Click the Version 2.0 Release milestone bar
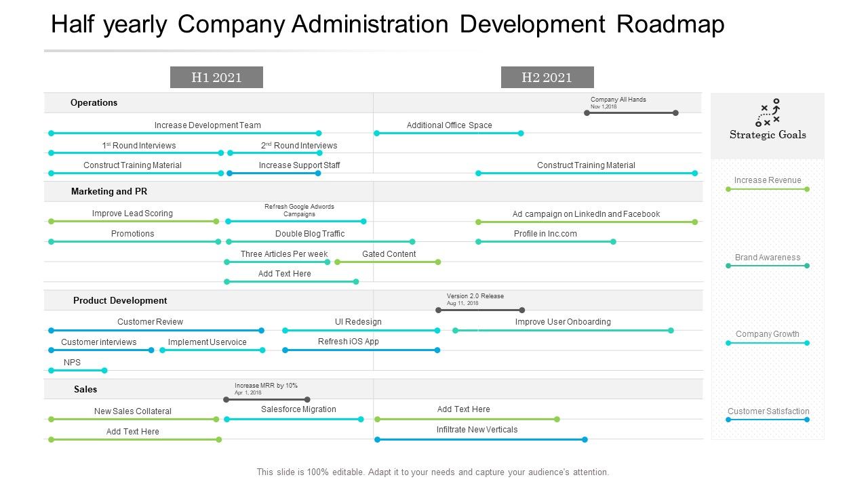 [x=480, y=310]
